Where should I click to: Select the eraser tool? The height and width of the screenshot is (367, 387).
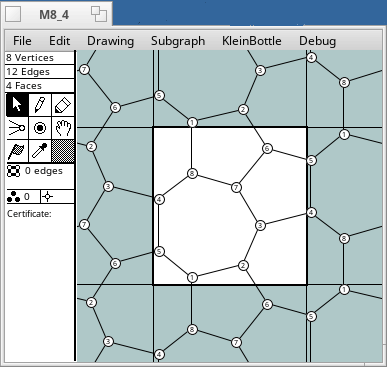pyautogui.click(x=63, y=105)
